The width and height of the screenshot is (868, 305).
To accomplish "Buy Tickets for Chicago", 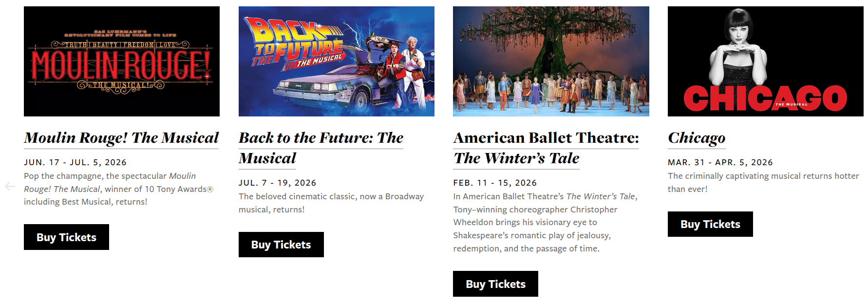I will [x=710, y=224].
